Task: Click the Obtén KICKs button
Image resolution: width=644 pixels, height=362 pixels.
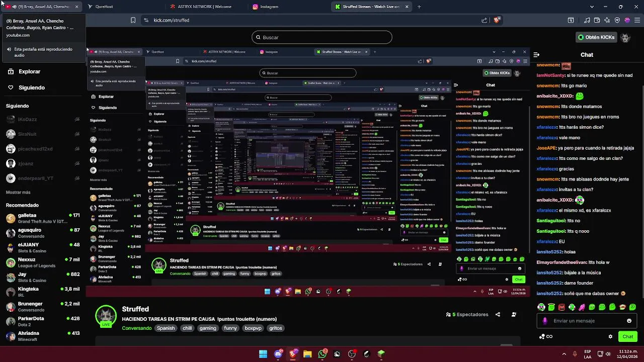Action: 596,37
